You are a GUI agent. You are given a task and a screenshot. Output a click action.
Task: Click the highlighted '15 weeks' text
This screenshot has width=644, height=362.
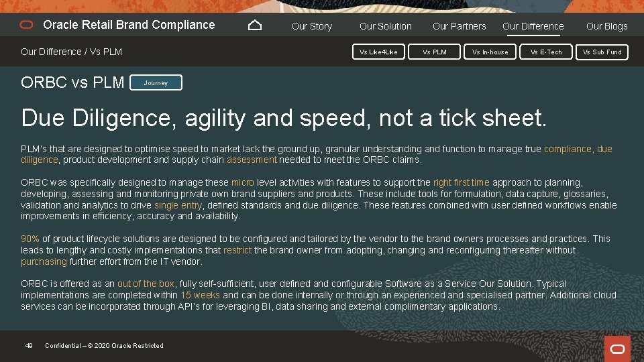click(x=200, y=295)
